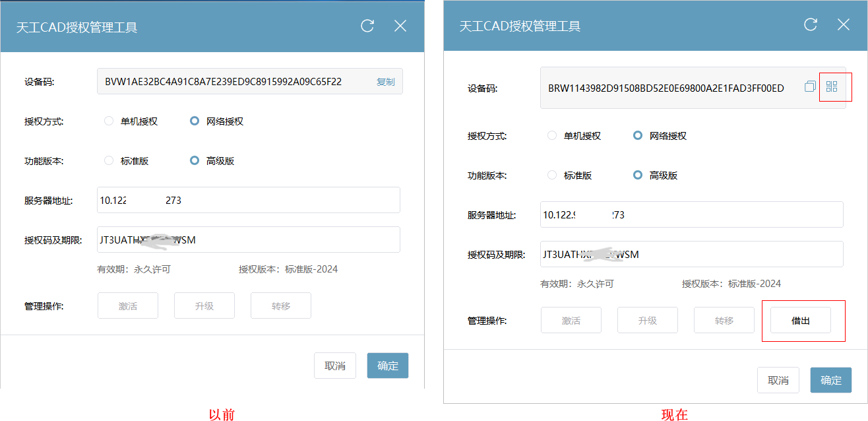Focus the 服务器地址 field in the 以前 dialog
The width and height of the screenshot is (868, 421).
click(249, 200)
